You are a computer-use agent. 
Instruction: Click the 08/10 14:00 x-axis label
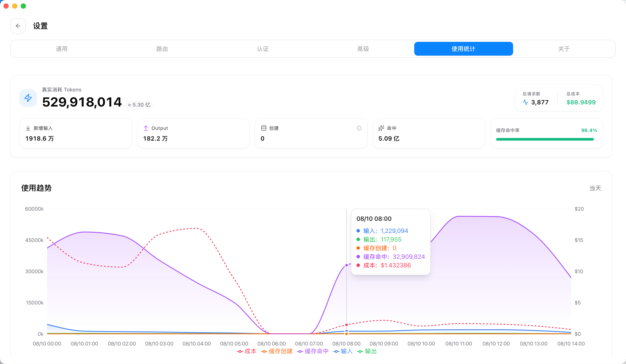[571, 344]
